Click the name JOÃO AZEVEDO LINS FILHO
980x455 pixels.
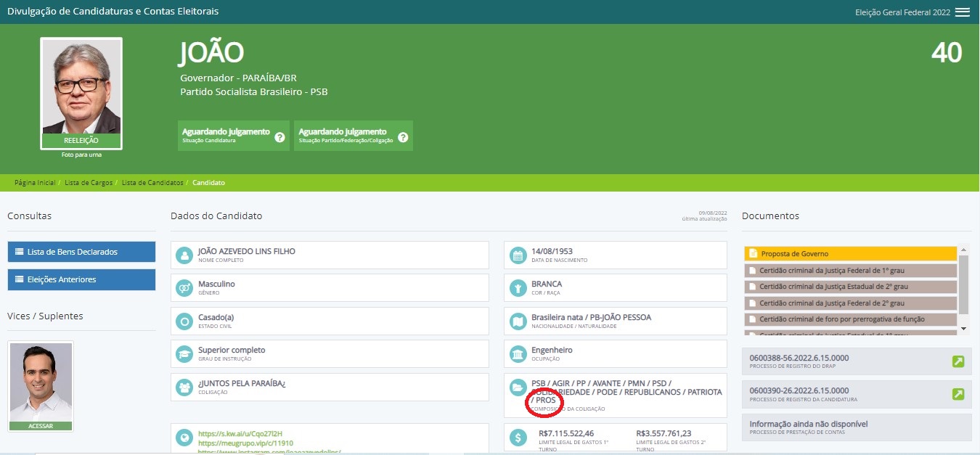point(247,251)
